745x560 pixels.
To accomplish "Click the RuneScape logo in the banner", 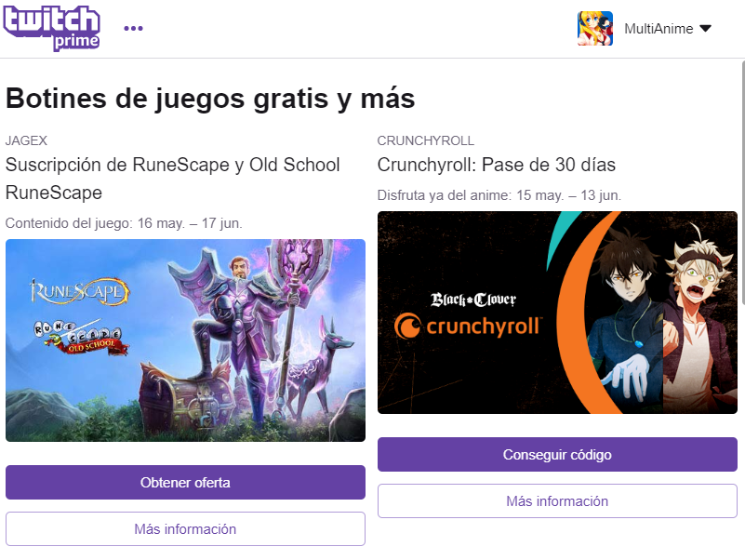I will [79, 291].
